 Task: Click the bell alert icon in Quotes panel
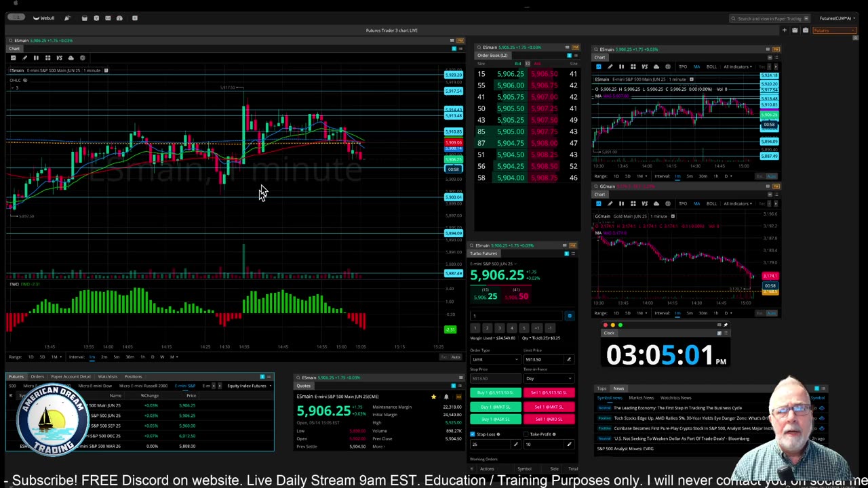pos(446,396)
